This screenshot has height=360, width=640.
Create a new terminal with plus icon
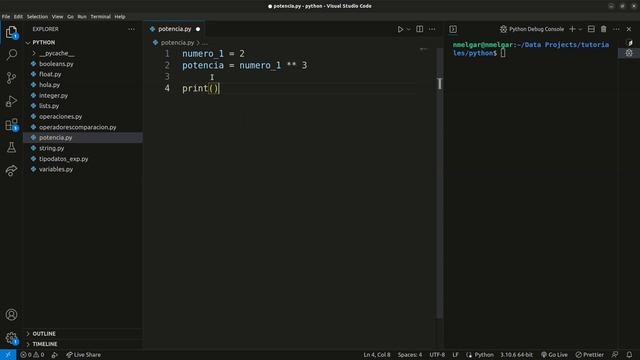[572, 29]
